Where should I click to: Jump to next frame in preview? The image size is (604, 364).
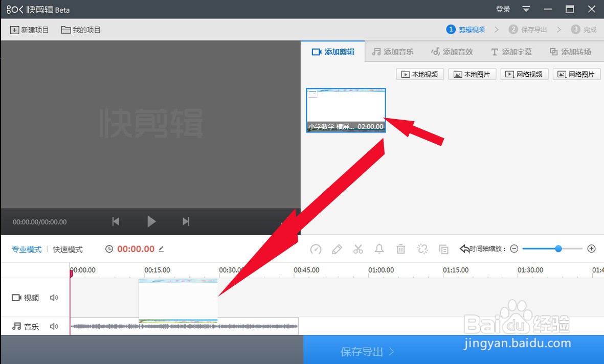[186, 221]
